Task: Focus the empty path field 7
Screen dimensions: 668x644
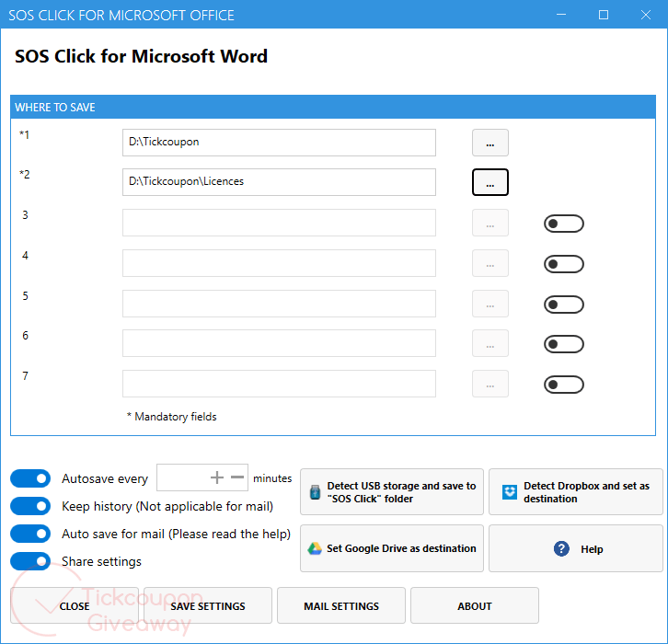Action: pyautogui.click(x=279, y=384)
